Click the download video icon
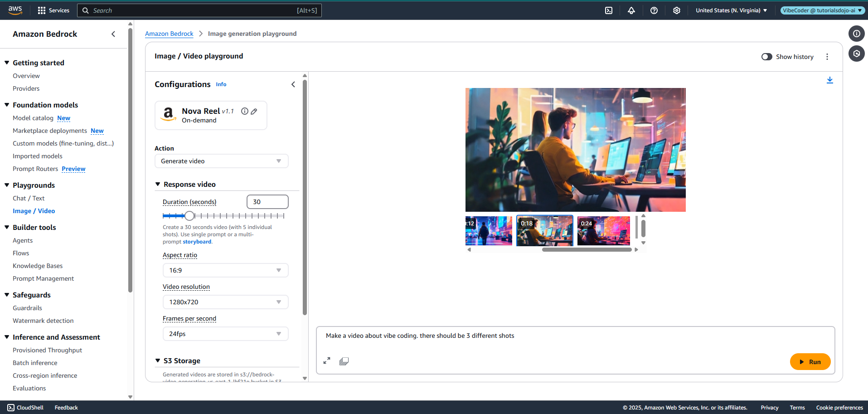 click(x=829, y=80)
